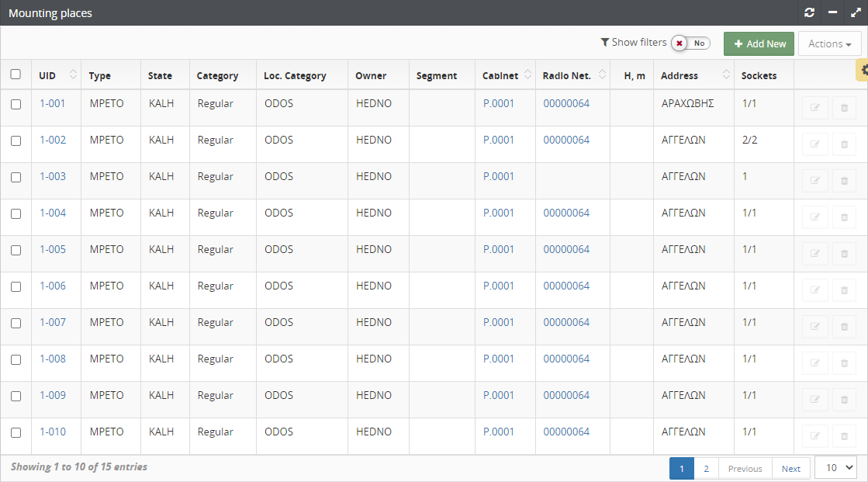Open the Actions dropdown menu
Image resolution: width=868 pixels, height=482 pixels.
click(829, 44)
